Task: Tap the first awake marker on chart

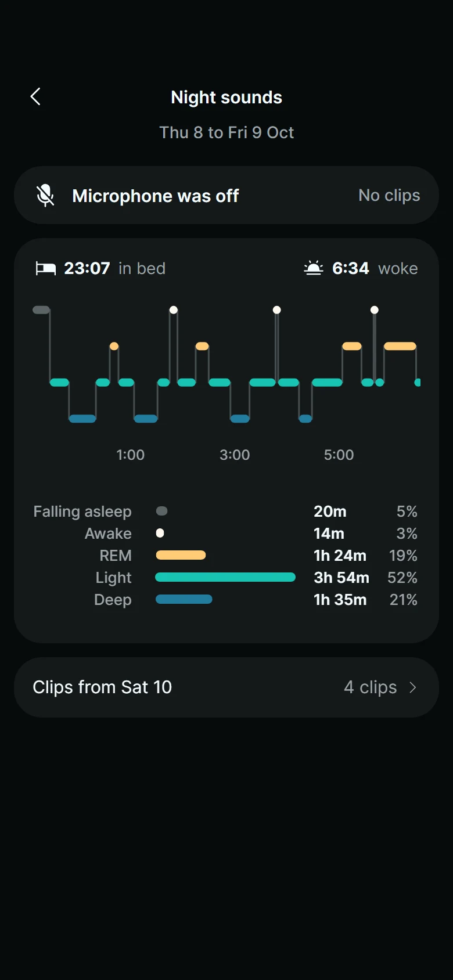Action: pos(174,310)
